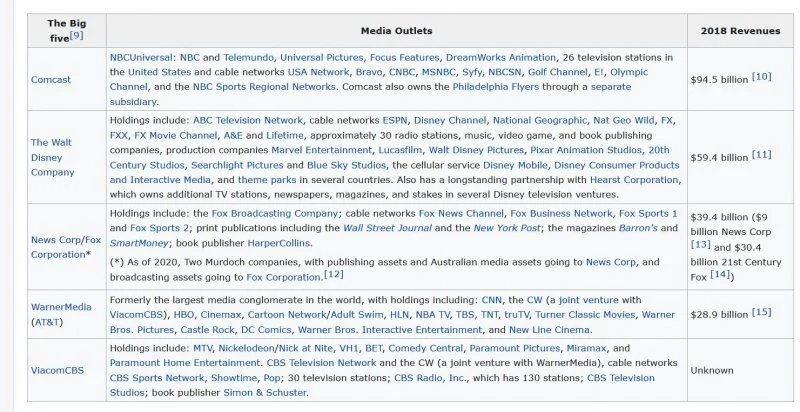Open the Focus Features link
This screenshot has width=800, height=412.
(x=404, y=58)
